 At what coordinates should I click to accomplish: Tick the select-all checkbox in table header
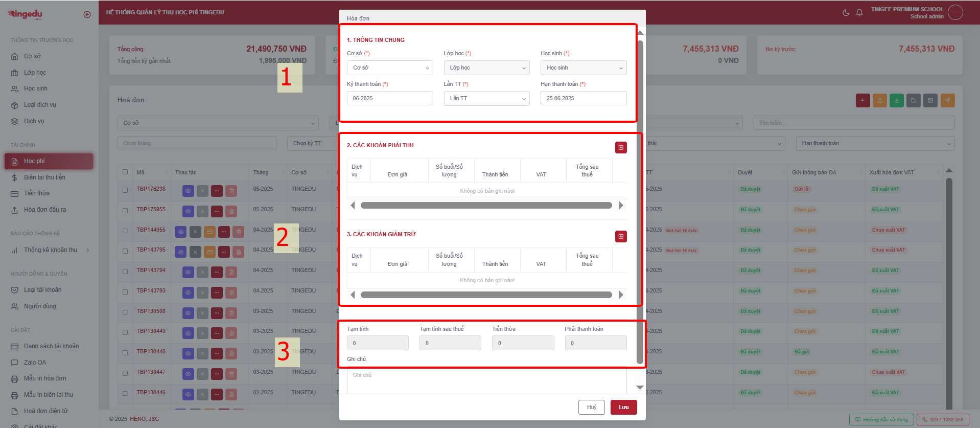(x=125, y=172)
